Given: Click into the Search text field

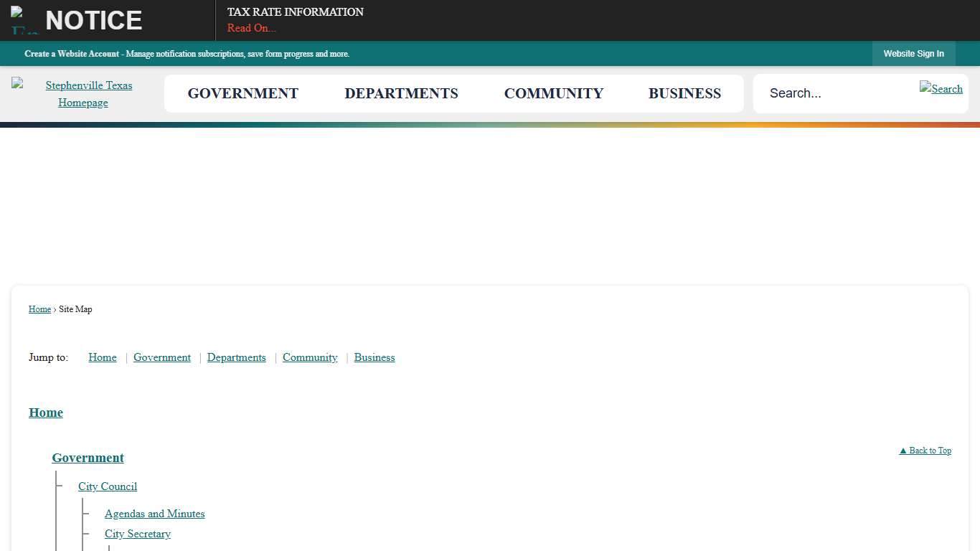Looking at the screenshot, I should point(836,93).
